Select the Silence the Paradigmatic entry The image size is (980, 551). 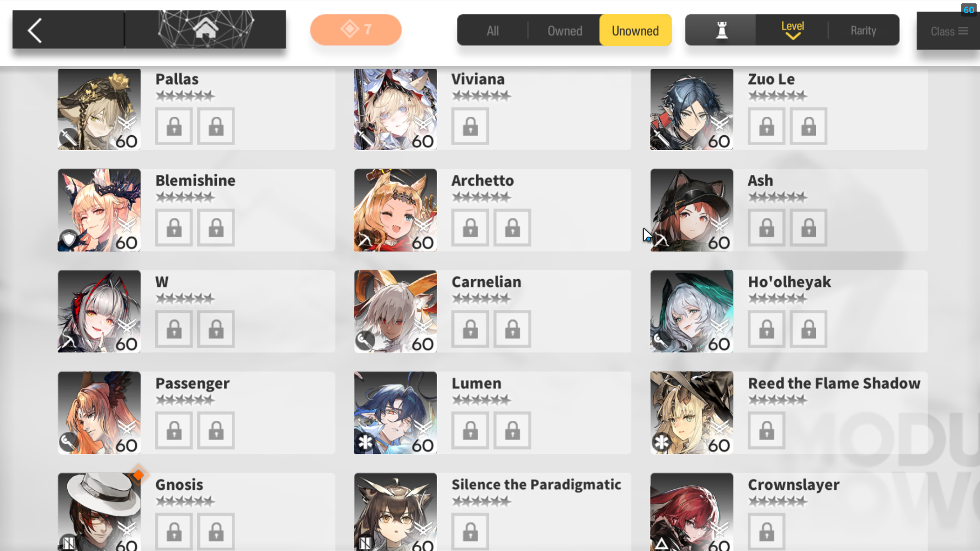pos(492,512)
